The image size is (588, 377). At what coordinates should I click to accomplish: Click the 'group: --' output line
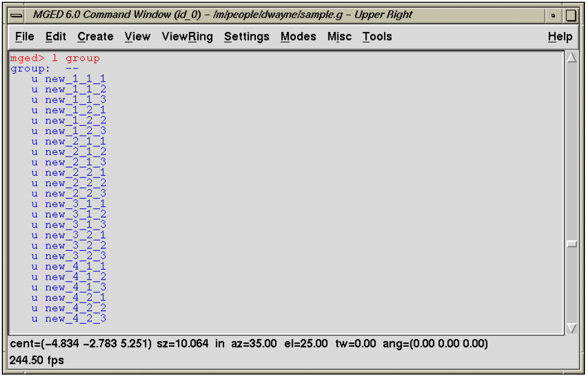(x=44, y=69)
